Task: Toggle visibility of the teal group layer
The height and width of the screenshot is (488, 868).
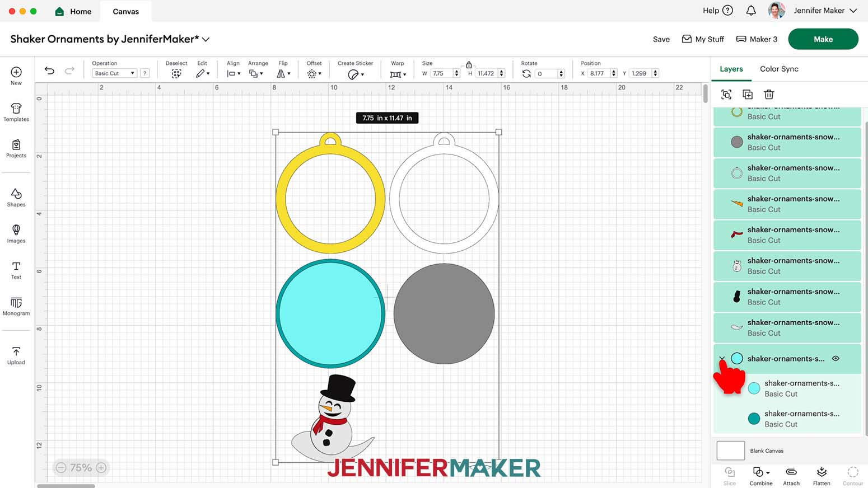Action: tap(836, 359)
